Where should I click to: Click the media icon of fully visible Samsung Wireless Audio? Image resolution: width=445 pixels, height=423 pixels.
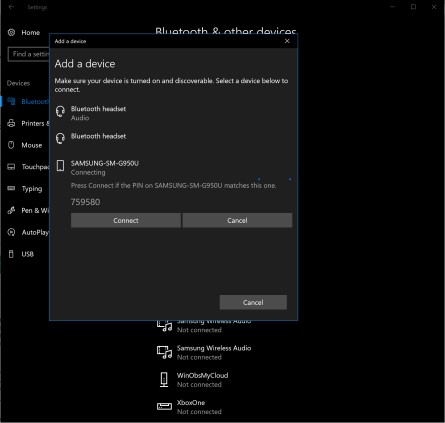(x=164, y=352)
